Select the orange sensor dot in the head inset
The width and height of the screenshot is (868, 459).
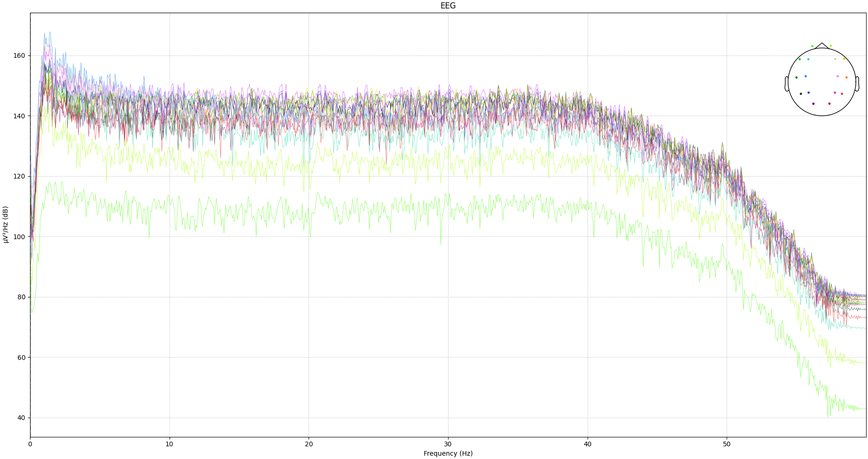846,78
